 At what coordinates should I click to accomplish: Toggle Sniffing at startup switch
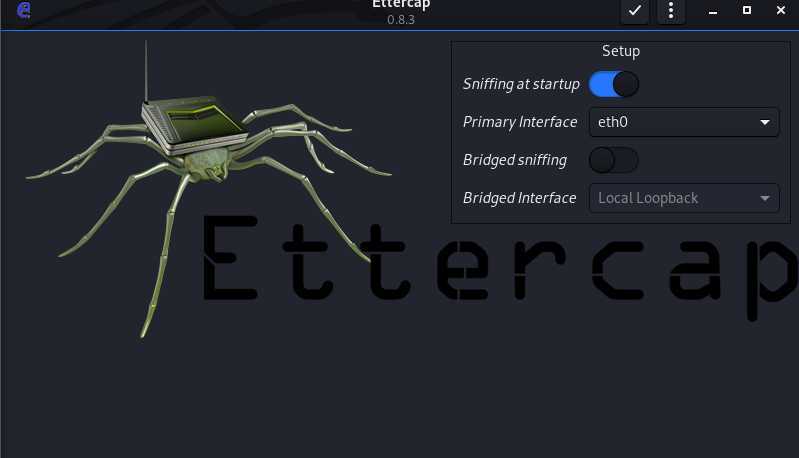[x=614, y=84]
